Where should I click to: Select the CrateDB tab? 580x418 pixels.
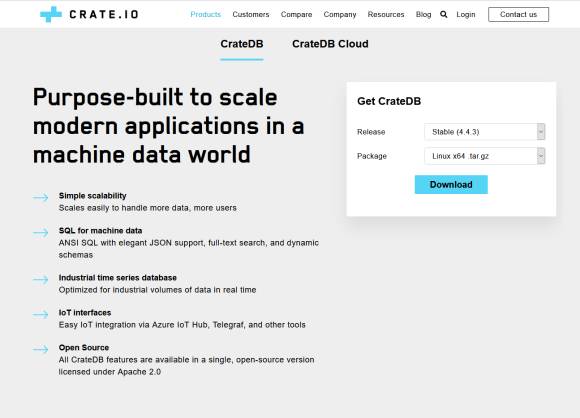242,44
